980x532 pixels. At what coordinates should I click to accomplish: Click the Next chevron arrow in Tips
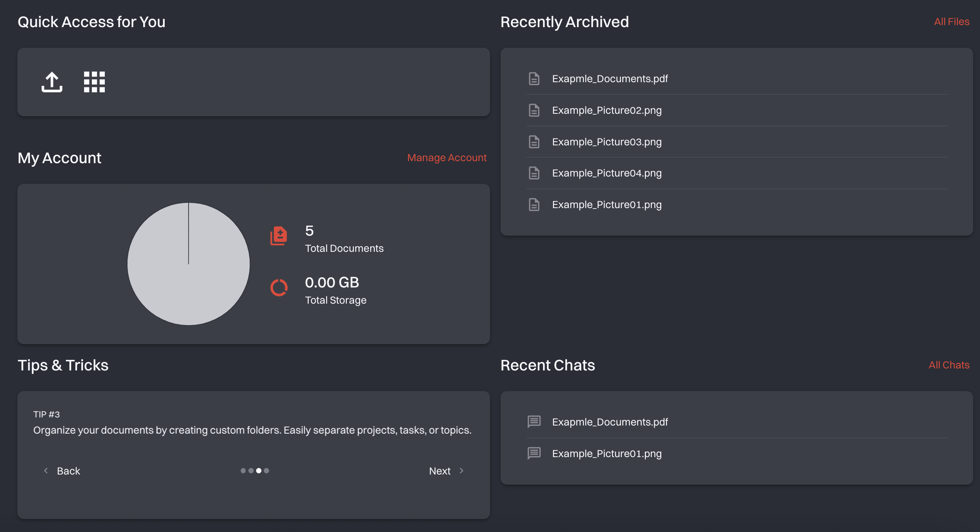click(x=461, y=470)
